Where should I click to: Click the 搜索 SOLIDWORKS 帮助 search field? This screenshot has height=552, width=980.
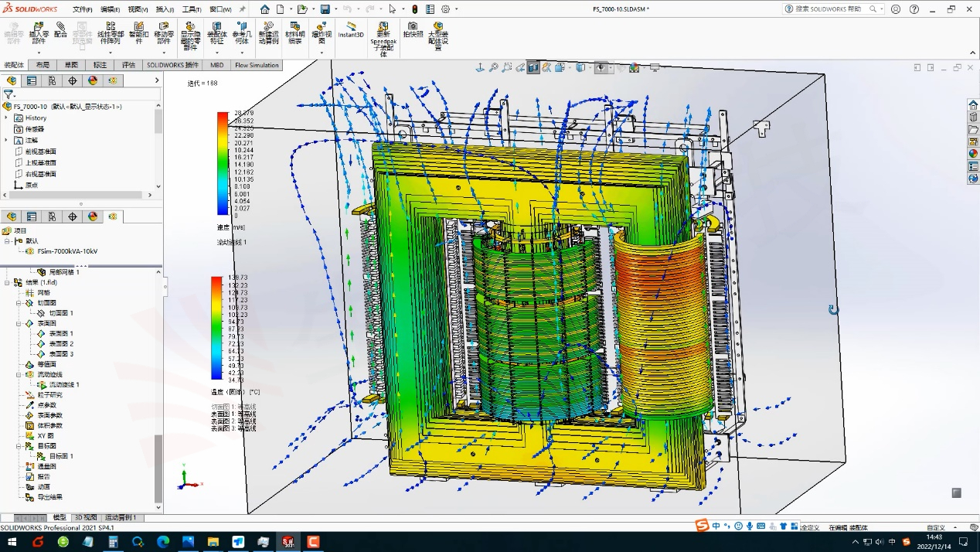833,9
